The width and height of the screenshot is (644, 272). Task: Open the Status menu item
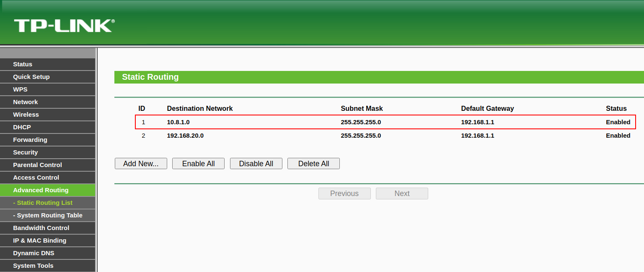click(48, 64)
